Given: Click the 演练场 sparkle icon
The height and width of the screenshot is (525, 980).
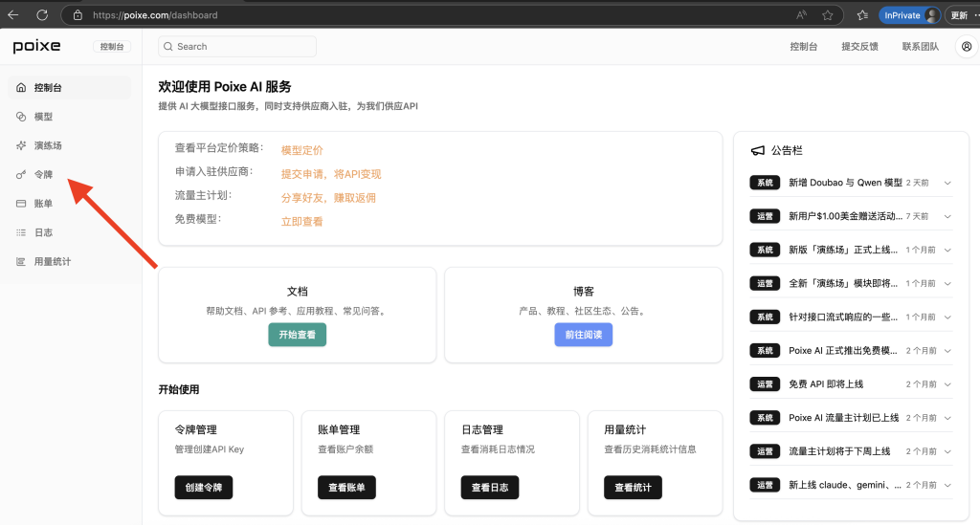Looking at the screenshot, I should 21,145.
